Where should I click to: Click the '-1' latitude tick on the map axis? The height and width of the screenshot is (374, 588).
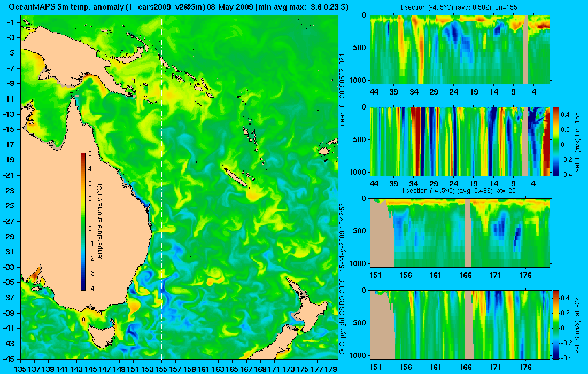[x=10, y=22]
